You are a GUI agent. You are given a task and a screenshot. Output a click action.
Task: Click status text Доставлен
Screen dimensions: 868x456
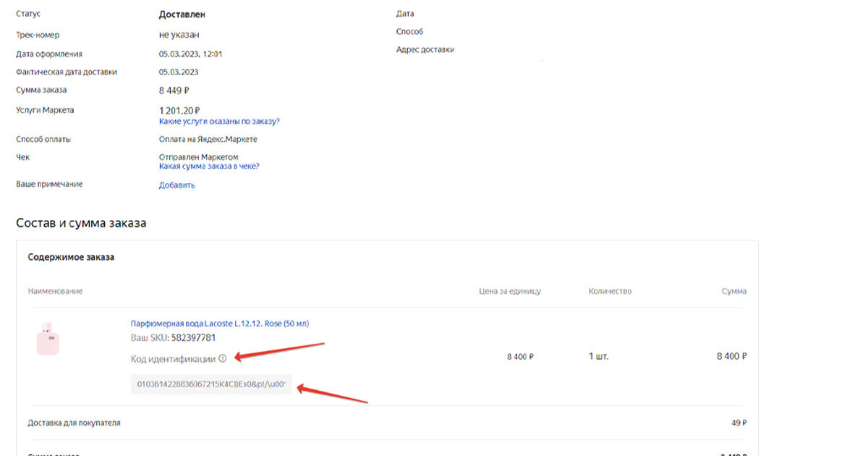pos(182,14)
